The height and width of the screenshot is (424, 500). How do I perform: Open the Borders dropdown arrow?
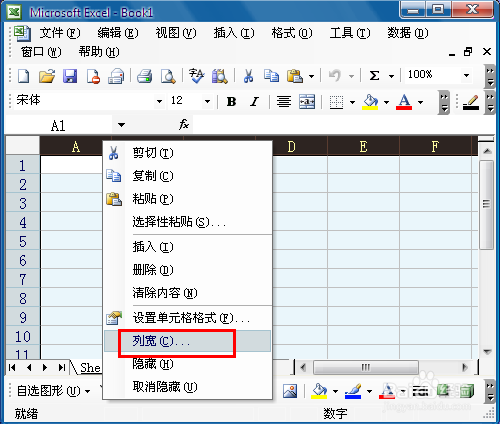(352, 102)
